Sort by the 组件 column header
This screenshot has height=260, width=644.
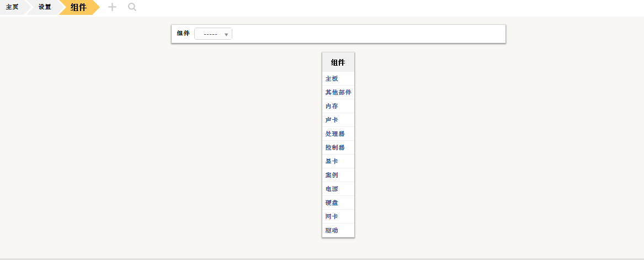coord(338,62)
